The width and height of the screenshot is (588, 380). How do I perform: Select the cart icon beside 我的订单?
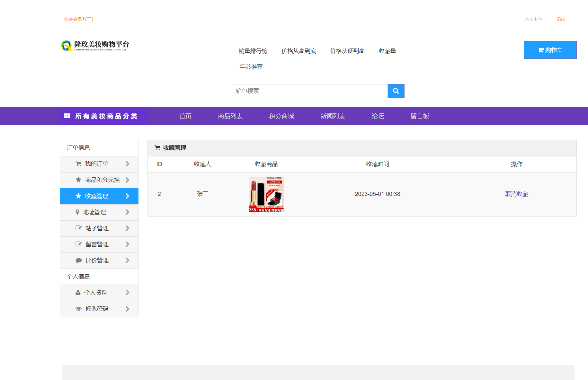(x=78, y=164)
